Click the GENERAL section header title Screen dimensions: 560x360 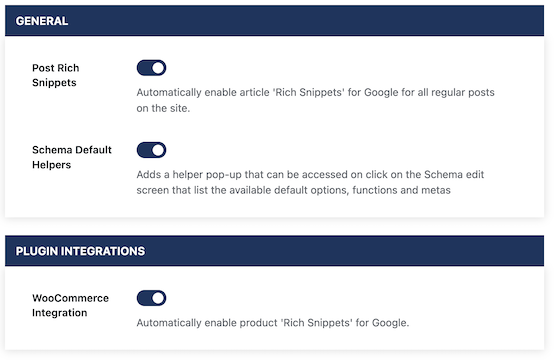(42, 21)
